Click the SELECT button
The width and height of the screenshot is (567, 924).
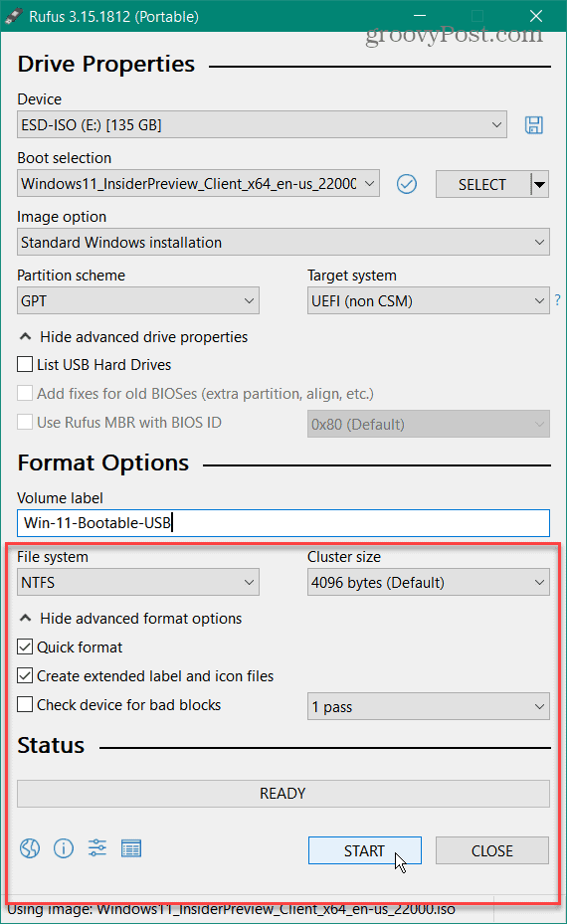[482, 184]
